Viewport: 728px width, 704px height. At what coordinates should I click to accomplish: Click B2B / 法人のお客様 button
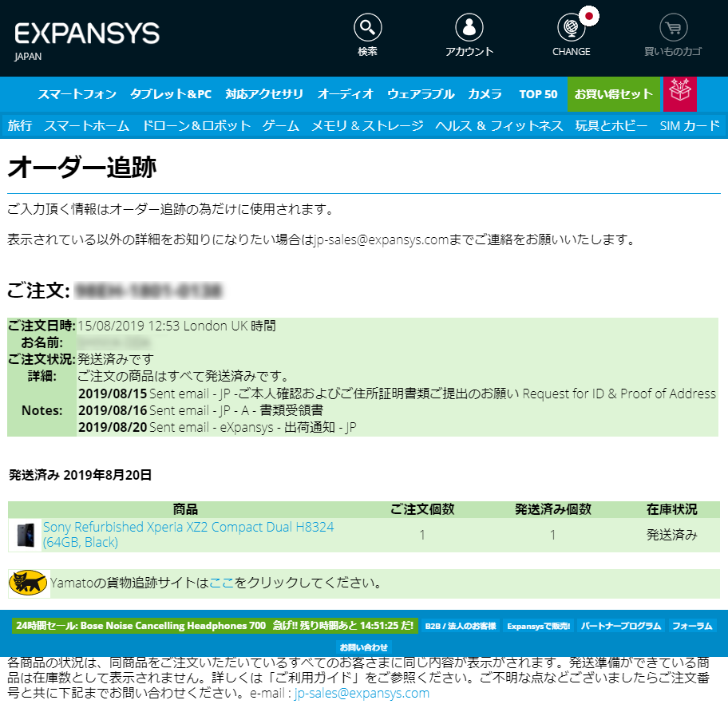tap(461, 626)
